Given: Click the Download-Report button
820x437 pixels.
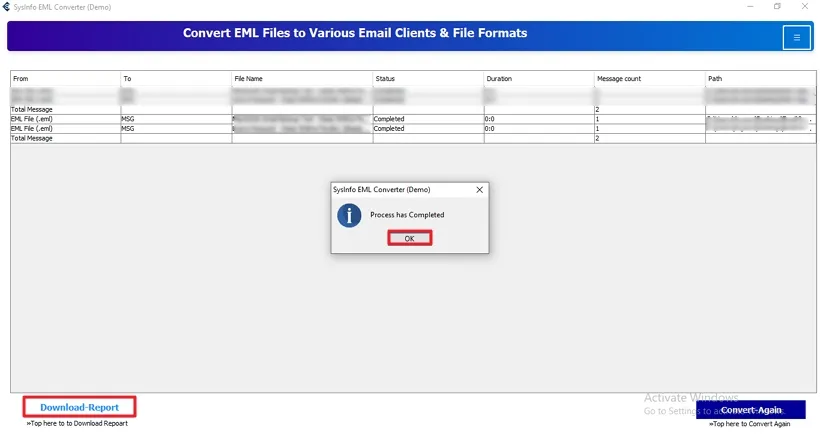Looking at the screenshot, I should tap(79, 407).
